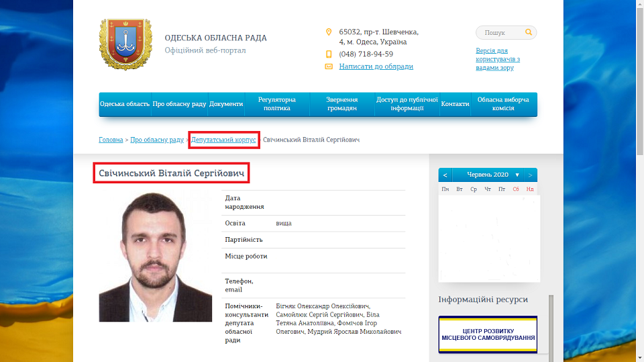Click the phone icon beside the number
The width and height of the screenshot is (644, 362).
pos(329,54)
